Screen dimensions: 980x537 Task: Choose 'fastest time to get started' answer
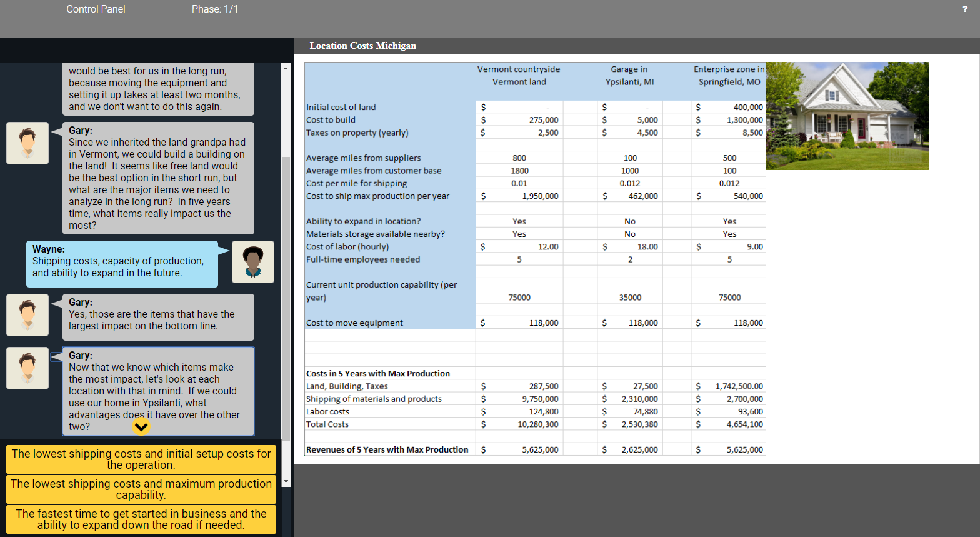click(x=141, y=519)
